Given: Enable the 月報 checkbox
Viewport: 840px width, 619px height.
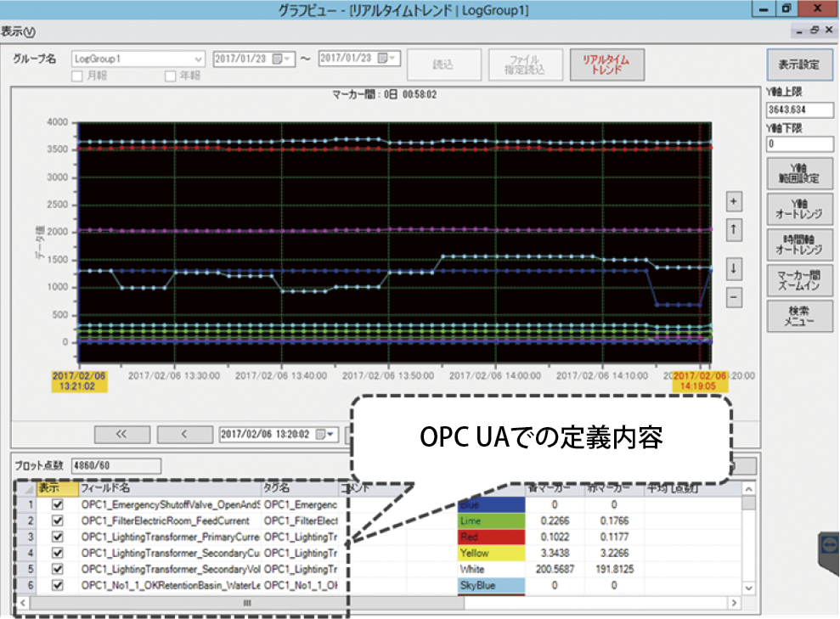Looking at the screenshot, I should point(77,76).
